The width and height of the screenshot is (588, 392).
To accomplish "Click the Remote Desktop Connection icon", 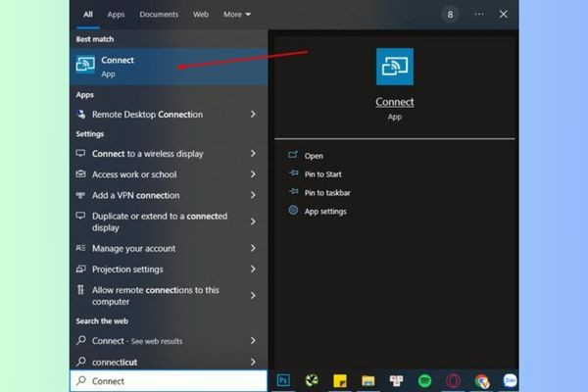I will coord(81,114).
